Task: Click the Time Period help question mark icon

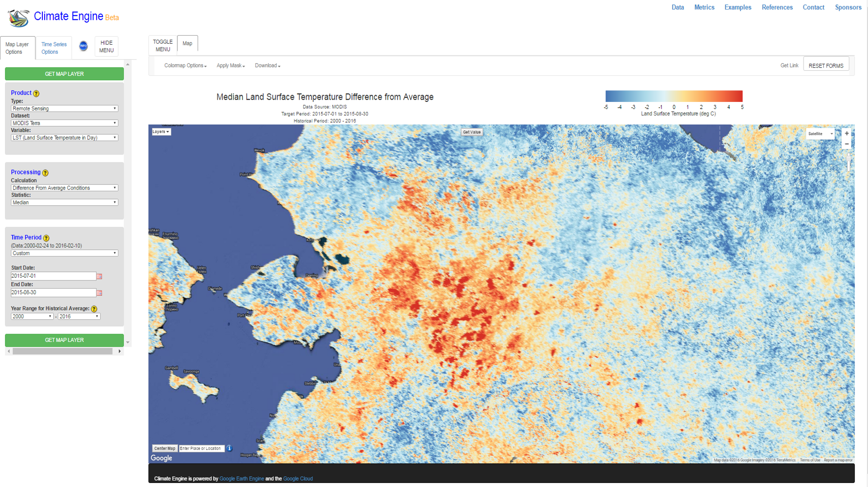Action: click(46, 238)
